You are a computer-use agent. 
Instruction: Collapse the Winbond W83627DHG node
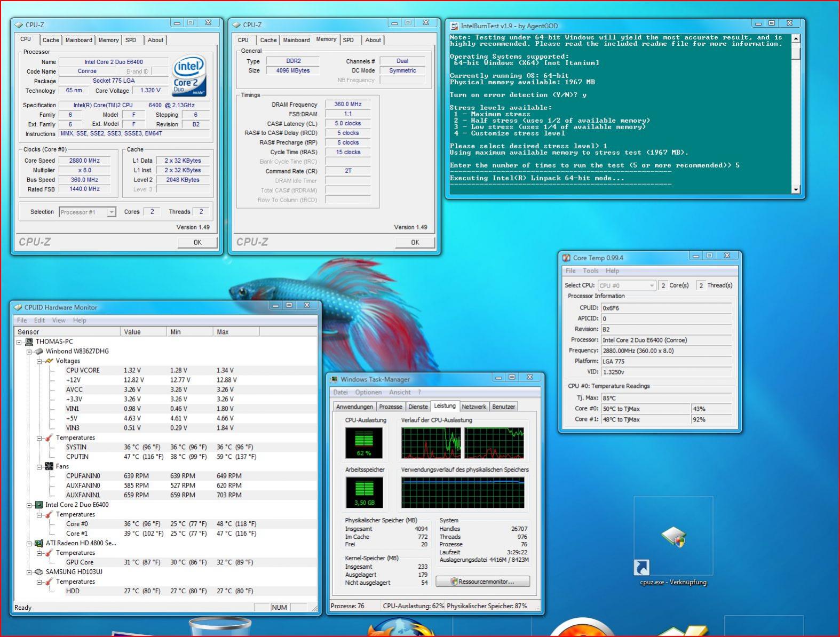[29, 352]
